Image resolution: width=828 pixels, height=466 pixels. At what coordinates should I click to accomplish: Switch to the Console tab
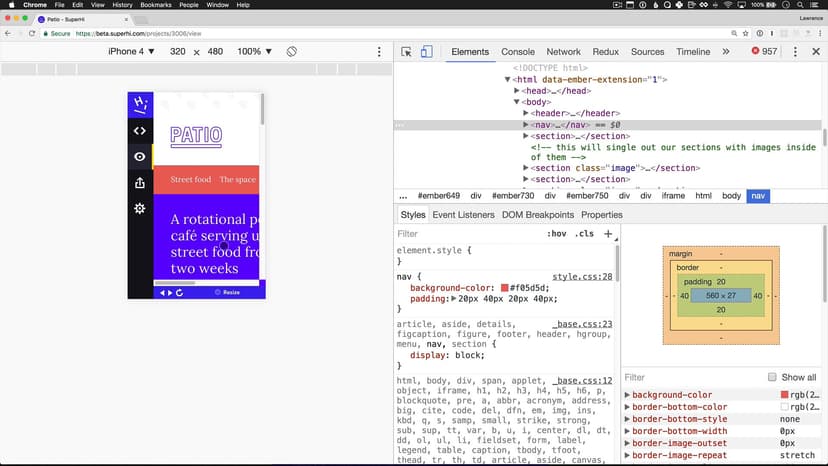click(518, 52)
